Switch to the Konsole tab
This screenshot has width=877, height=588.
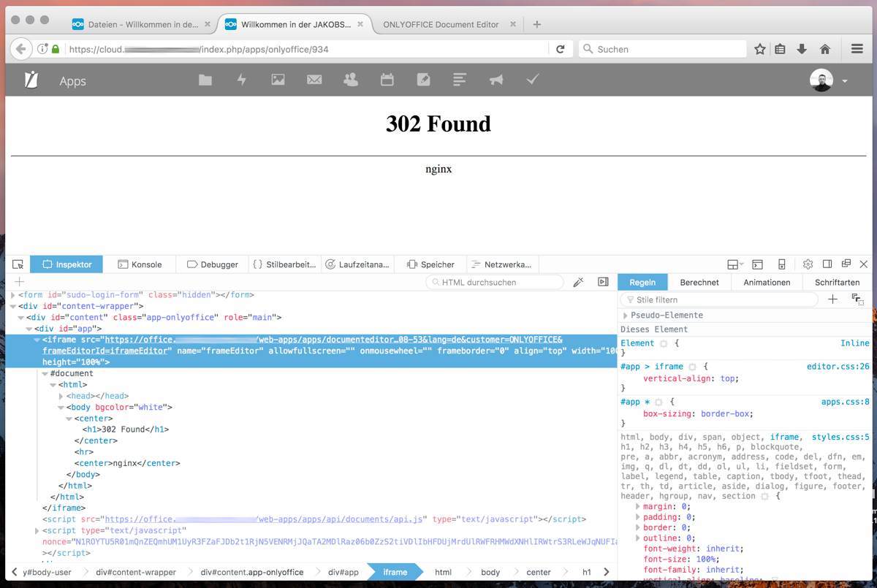(x=140, y=264)
